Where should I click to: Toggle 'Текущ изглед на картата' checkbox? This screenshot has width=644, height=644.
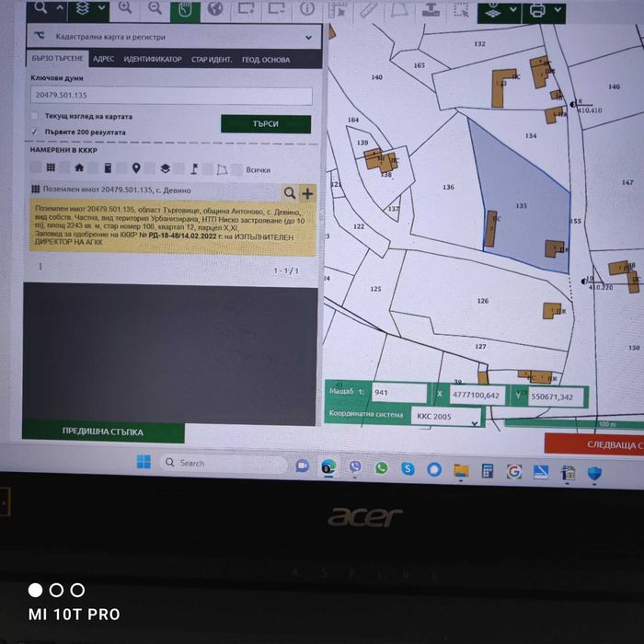pyautogui.click(x=35, y=116)
